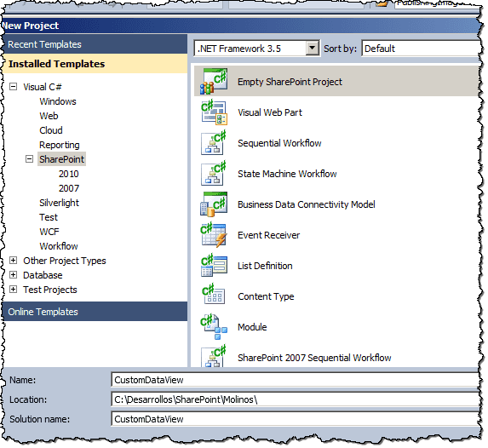This screenshot has height=448, width=488.
Task: Click SharePoint 2007 Sequential Workflow name
Action: coord(314,358)
